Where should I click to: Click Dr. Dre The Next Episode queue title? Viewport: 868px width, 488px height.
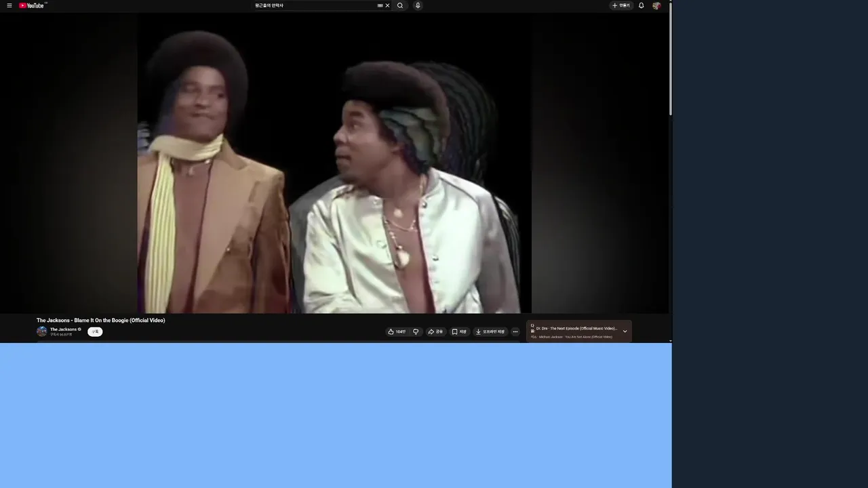[576, 328]
